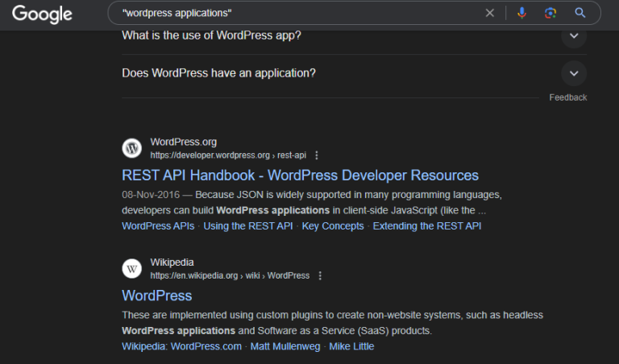
Task: Follow the "Using the REST API" sitelink
Action: [248, 226]
